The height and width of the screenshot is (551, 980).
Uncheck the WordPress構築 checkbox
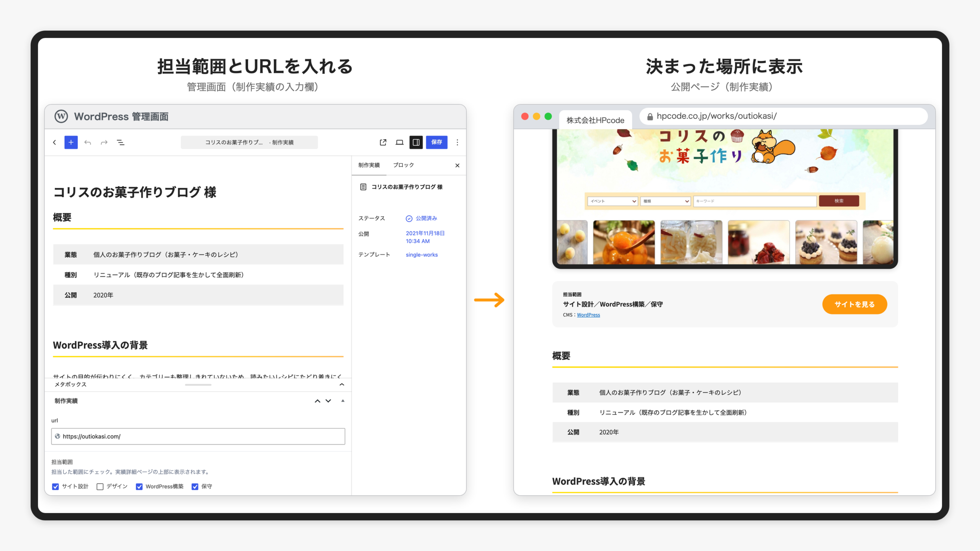(x=139, y=487)
